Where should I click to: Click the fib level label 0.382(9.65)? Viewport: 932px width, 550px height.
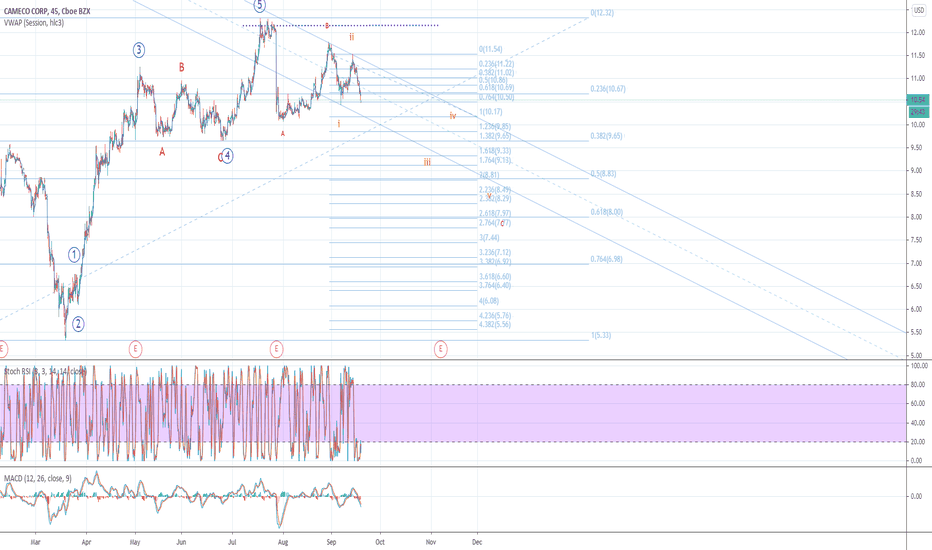(606, 136)
